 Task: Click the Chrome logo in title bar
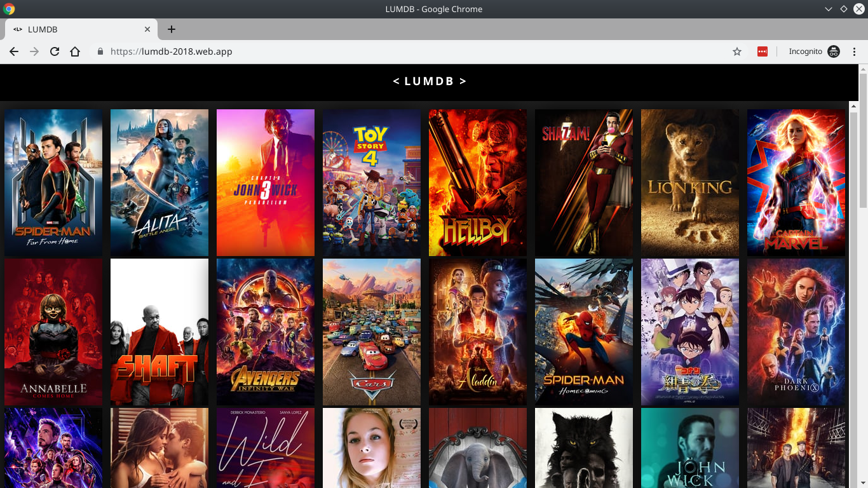[9, 9]
